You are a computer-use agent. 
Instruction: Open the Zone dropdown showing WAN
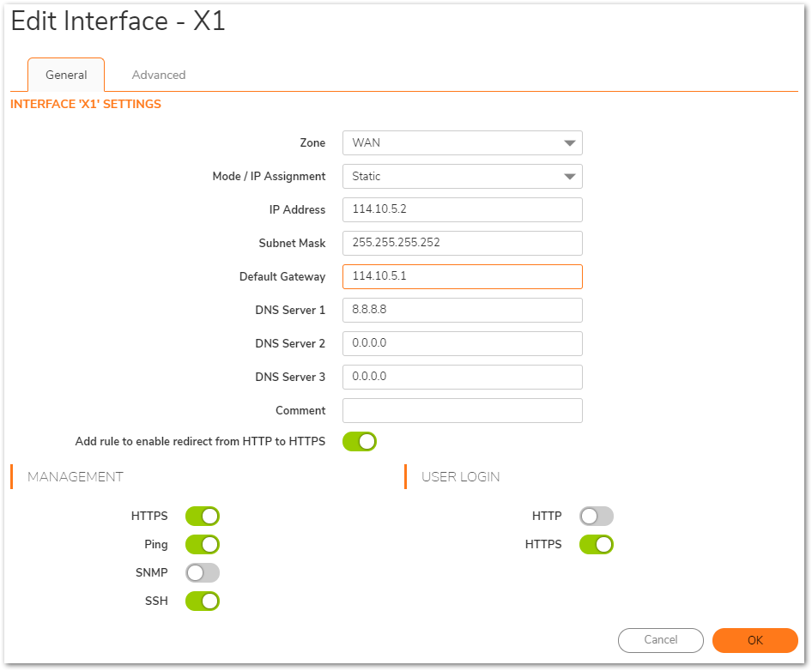pyautogui.click(x=462, y=142)
